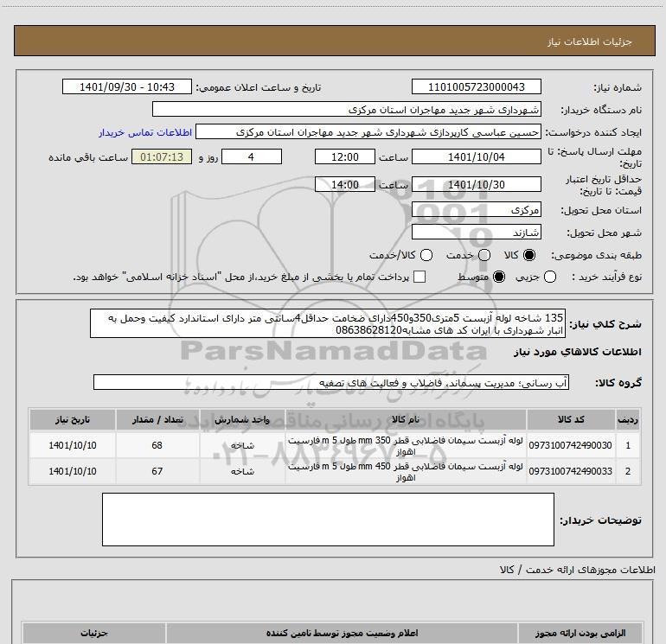Viewport: 666px width, 644px height.
Task: Click general need description text box
Action: point(328,323)
